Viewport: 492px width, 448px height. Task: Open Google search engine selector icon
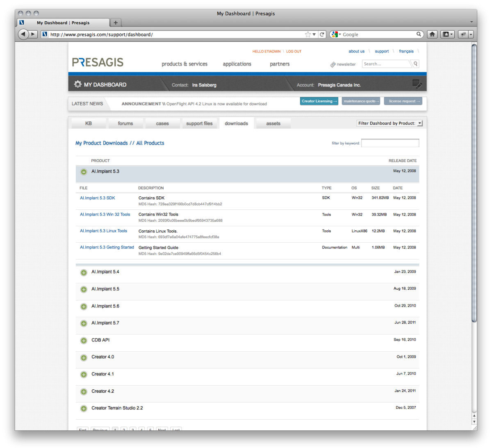coord(336,34)
